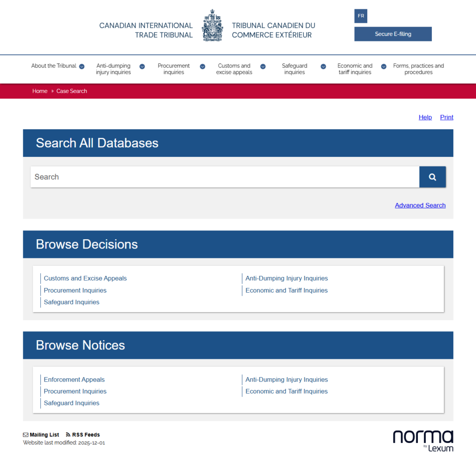The width and height of the screenshot is (476, 463).
Task: Expand the About the Tribunal chevron
Action: pos(82,67)
